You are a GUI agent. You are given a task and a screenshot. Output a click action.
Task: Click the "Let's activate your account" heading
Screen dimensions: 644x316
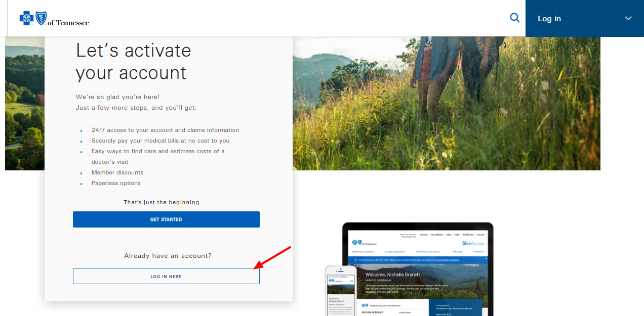(134, 61)
